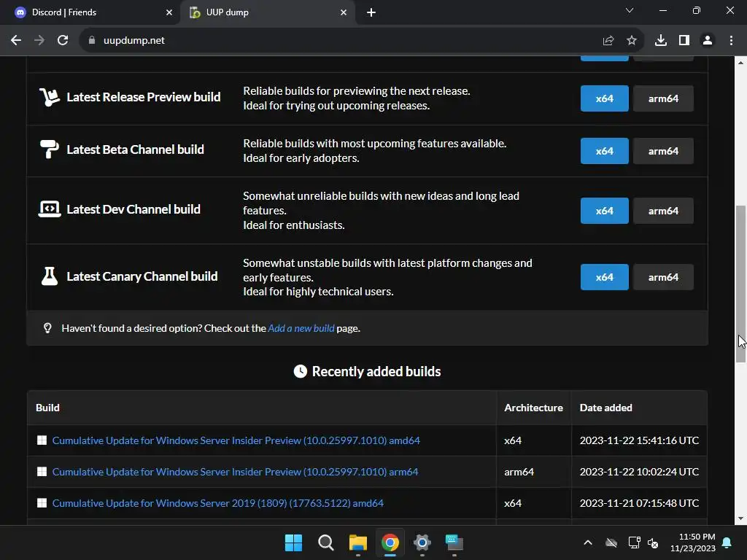Select x64 for Latest Dev Channel build
The width and height of the screenshot is (747, 560).
[604, 211]
